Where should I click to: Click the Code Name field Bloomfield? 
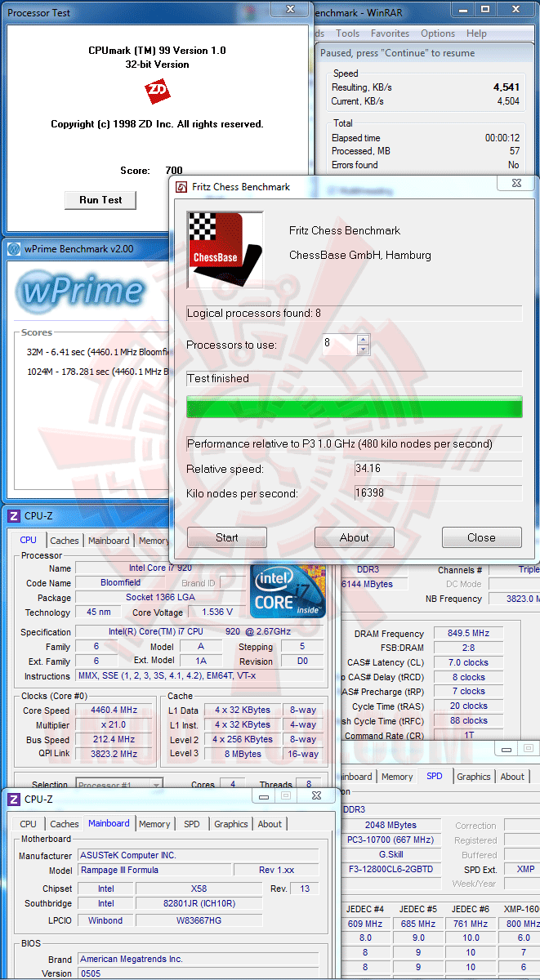120,582
